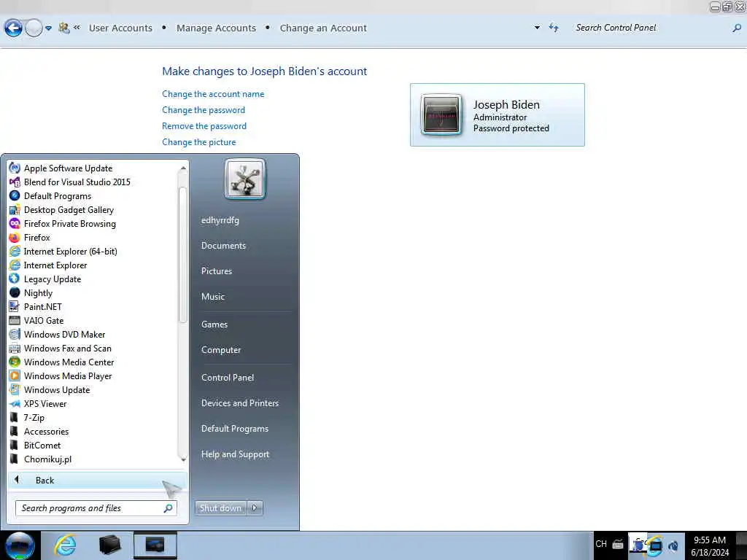Viewport: 747px width, 560px height.
Task: Click Back in the programs list
Action: pyautogui.click(x=97, y=481)
